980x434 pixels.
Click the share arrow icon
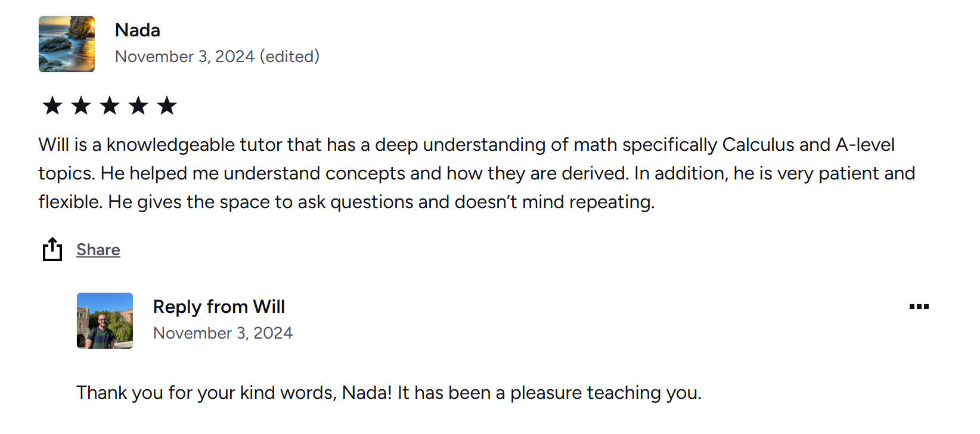pos(52,249)
